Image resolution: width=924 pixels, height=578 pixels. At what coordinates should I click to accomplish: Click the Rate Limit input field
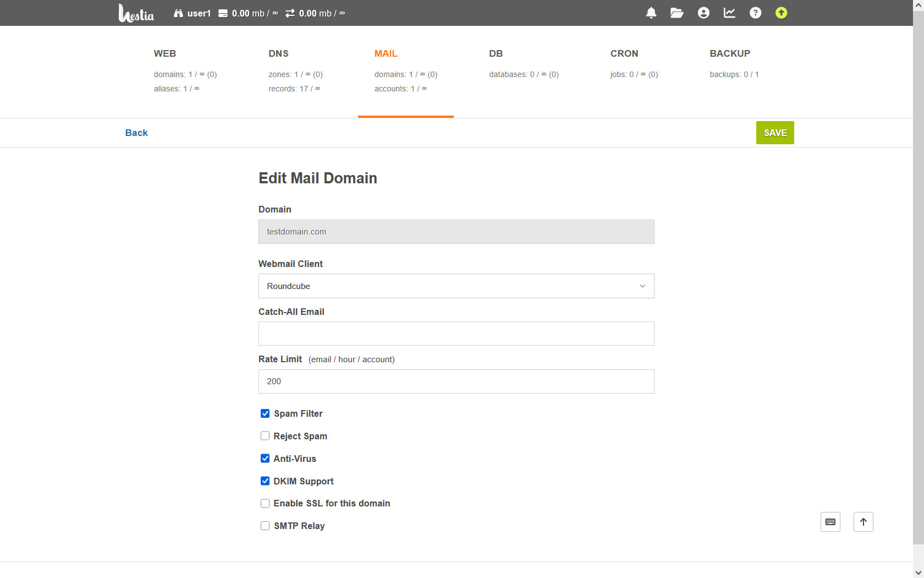click(456, 381)
